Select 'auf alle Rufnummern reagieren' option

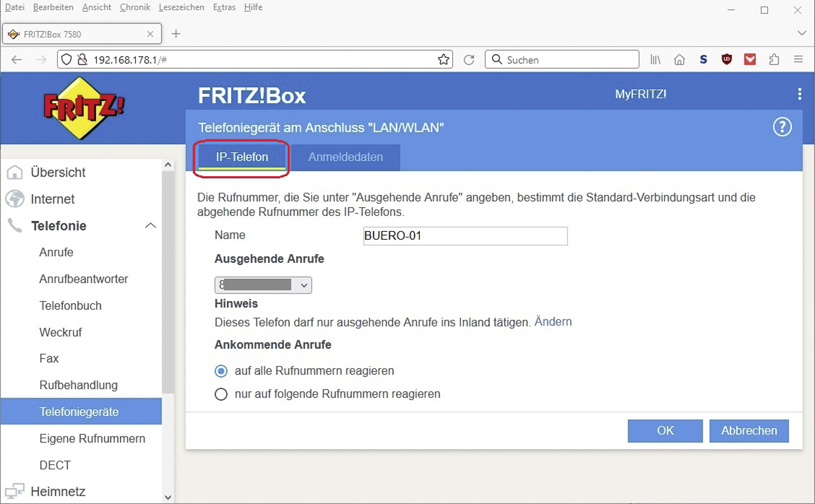click(x=221, y=371)
